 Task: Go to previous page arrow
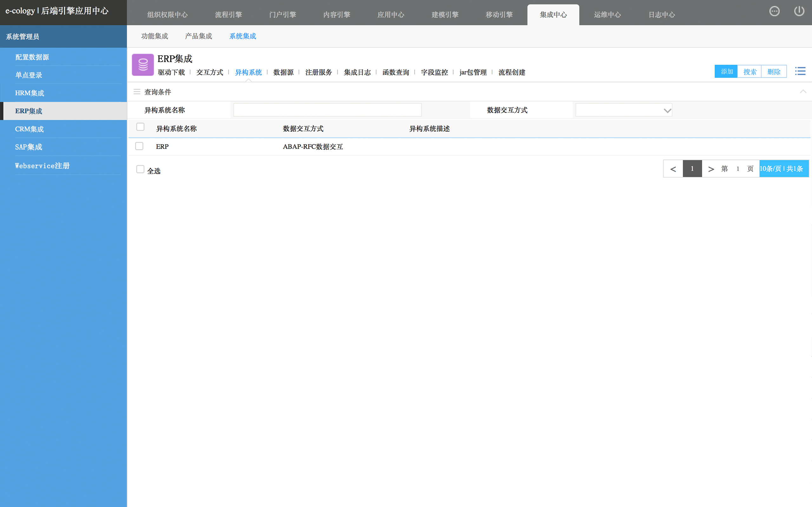tap(673, 169)
